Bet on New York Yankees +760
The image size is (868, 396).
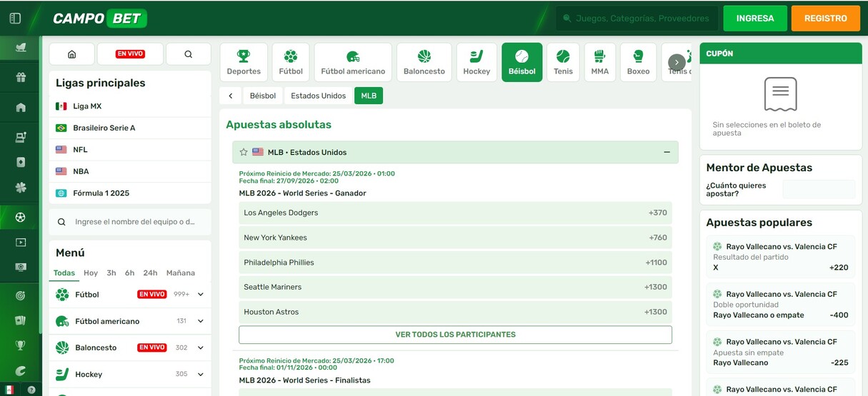tap(455, 238)
